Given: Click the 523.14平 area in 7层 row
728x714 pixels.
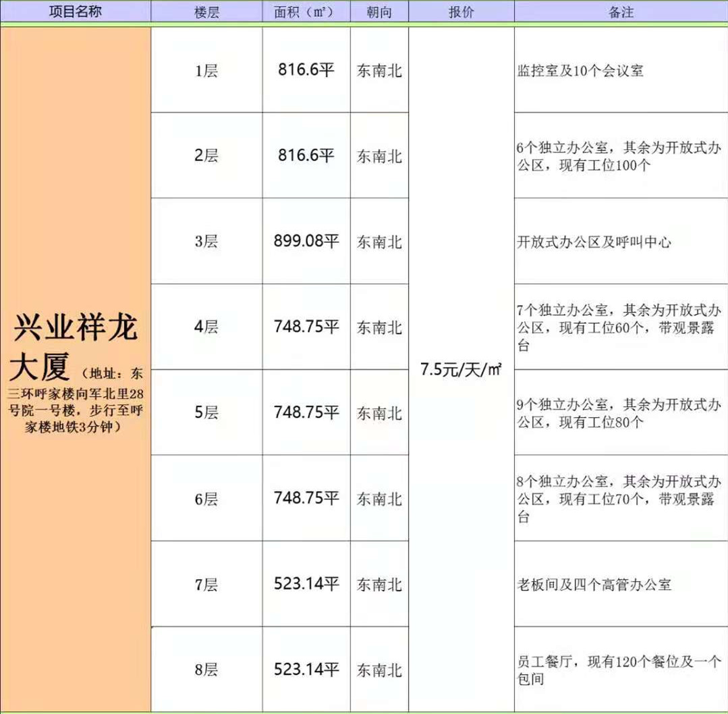Looking at the screenshot, I should pyautogui.click(x=306, y=584).
